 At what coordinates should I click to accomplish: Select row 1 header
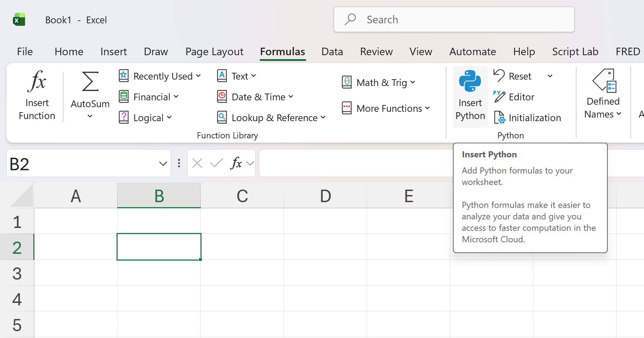[x=17, y=221]
